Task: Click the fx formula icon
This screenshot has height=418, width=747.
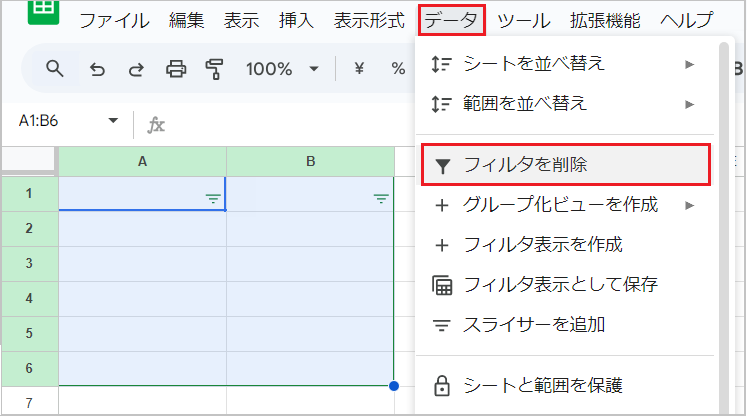Action: click(x=156, y=125)
